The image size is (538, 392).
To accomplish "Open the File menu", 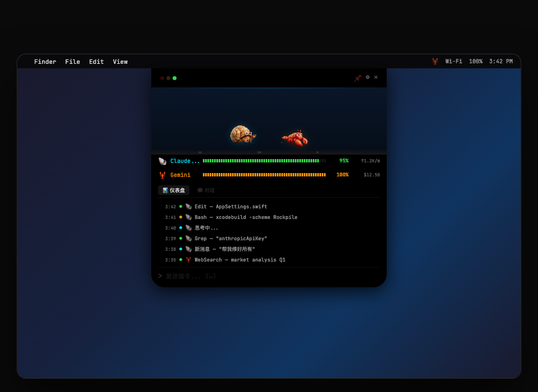I will tap(72, 62).
